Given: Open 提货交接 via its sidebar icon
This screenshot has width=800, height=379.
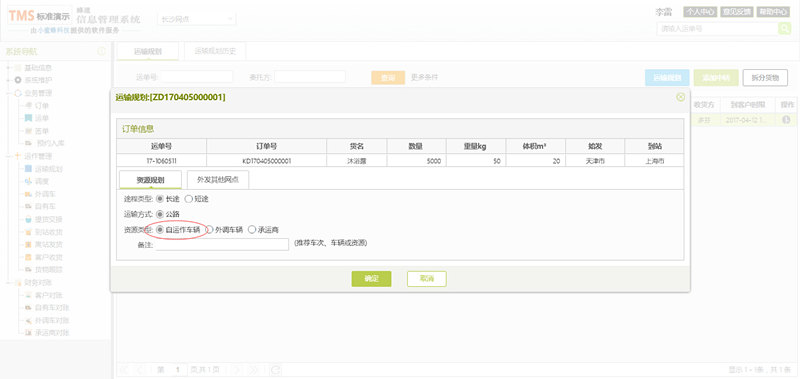Looking at the screenshot, I should click(x=29, y=219).
